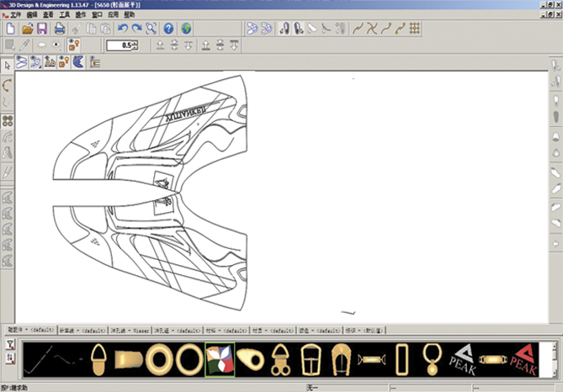Click the eyedropper tool in second toolbar
Image resolution: width=563 pixels, height=392 pixels.
click(x=24, y=45)
